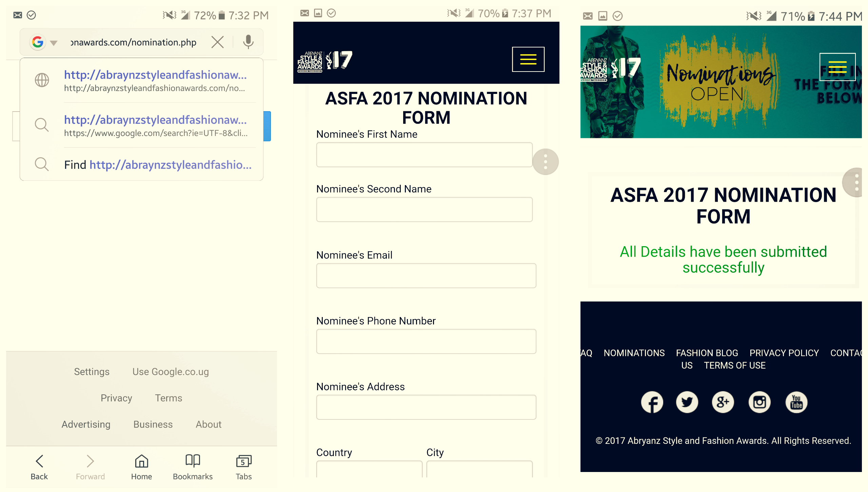The image size is (868, 492).
Task: Tap the Google logo search engine icon
Action: 38,42
